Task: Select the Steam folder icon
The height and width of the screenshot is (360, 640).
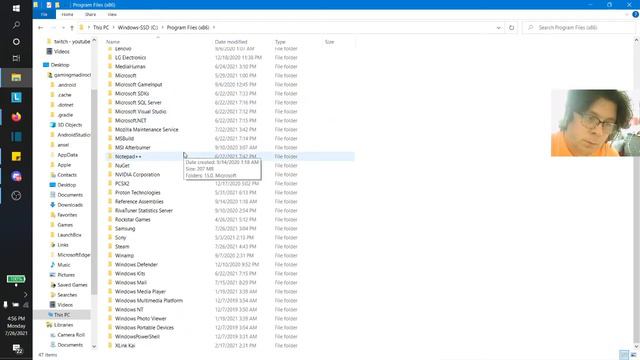Action: pyautogui.click(x=110, y=247)
